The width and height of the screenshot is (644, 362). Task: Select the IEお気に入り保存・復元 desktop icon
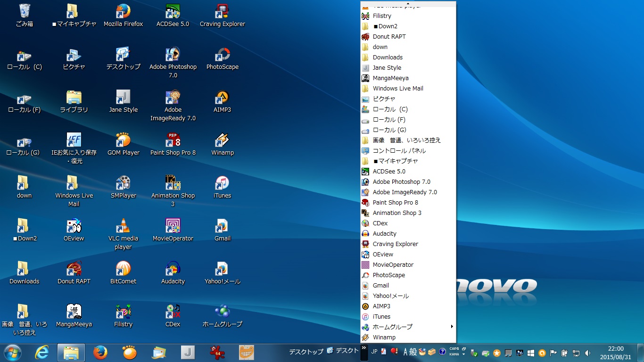coord(74,140)
